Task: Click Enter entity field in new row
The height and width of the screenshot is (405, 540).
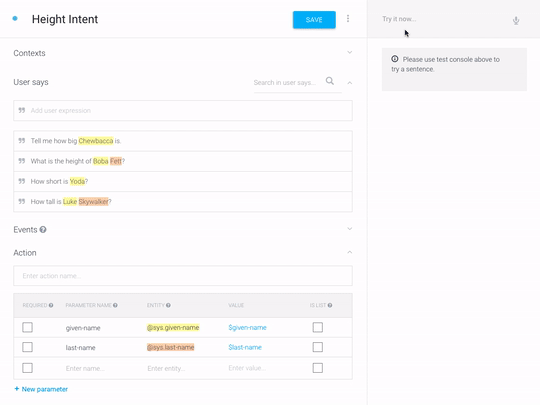Action: tap(166, 368)
